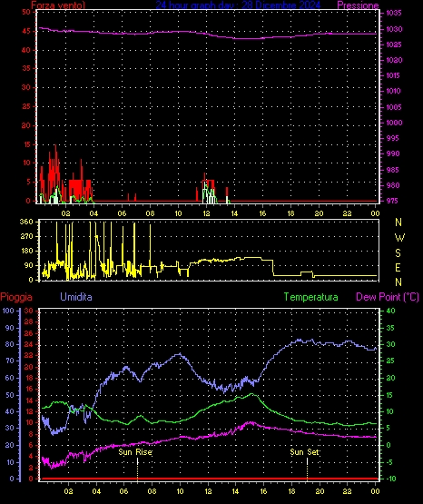Viewport: 423px width, 504px height.
Task: Click the graph title with date 28 Dicembre 2024
Action: pos(238,5)
